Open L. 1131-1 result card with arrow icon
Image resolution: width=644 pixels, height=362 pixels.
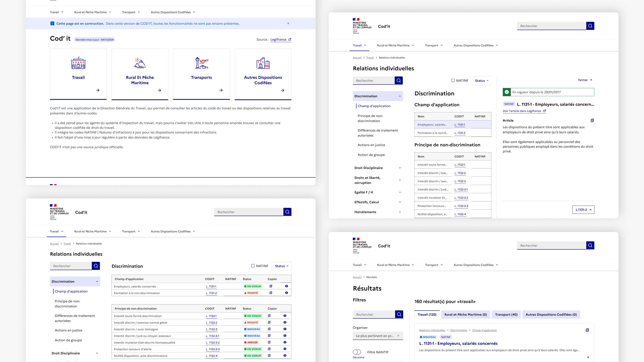588,357
